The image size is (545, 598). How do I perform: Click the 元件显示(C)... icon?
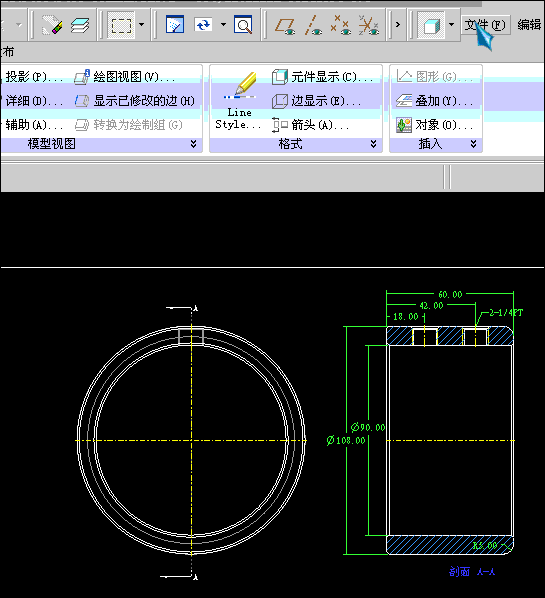280,77
